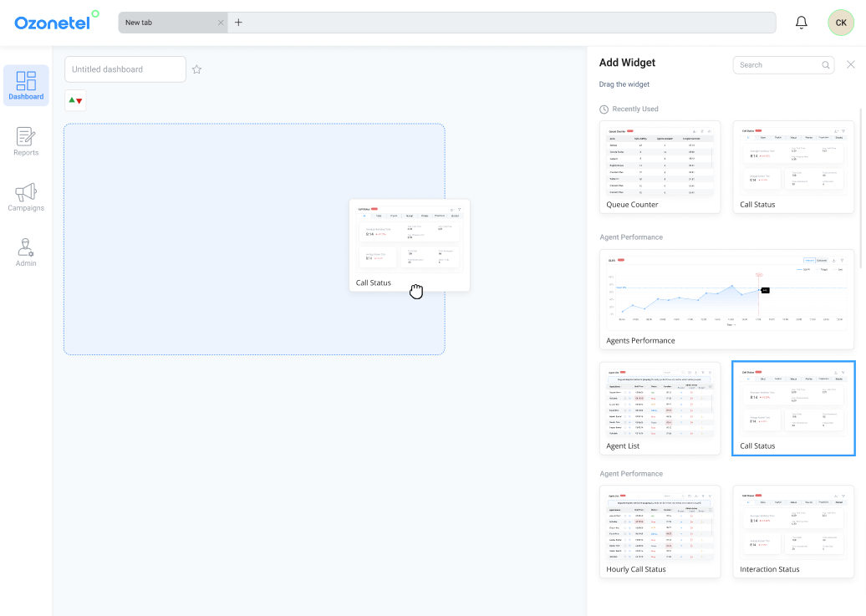Click the Recently Used clock icon
The width and height of the screenshot is (866, 616).
604,109
